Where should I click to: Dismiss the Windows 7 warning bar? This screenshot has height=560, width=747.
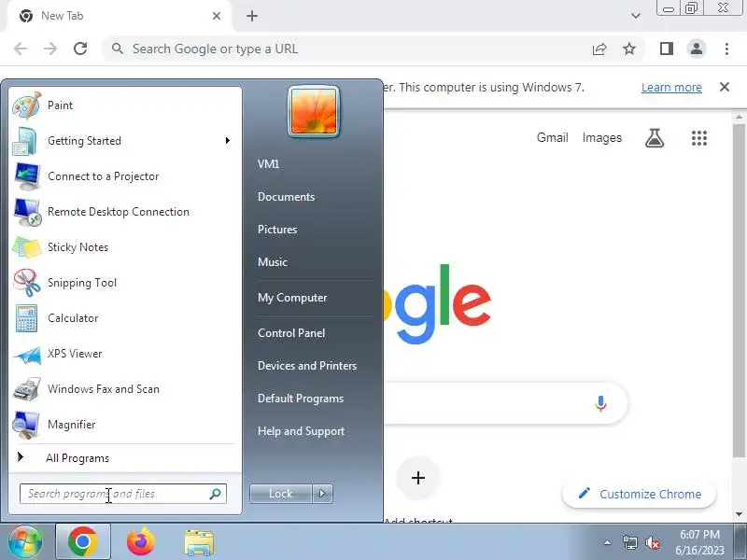click(725, 87)
